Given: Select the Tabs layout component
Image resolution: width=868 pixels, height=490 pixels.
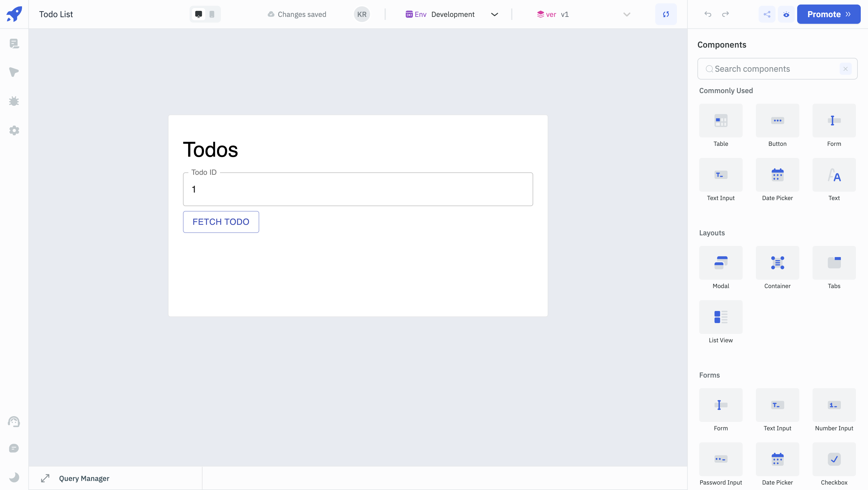Looking at the screenshot, I should [x=834, y=268].
